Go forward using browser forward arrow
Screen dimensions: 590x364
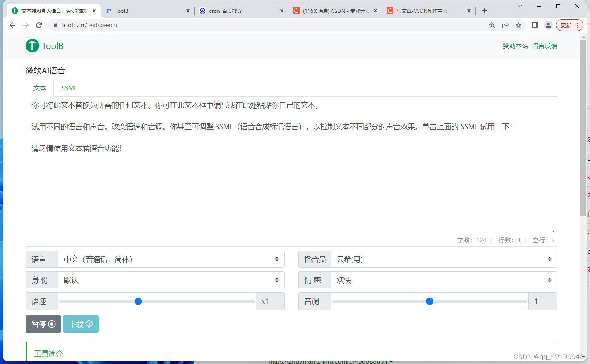point(26,25)
